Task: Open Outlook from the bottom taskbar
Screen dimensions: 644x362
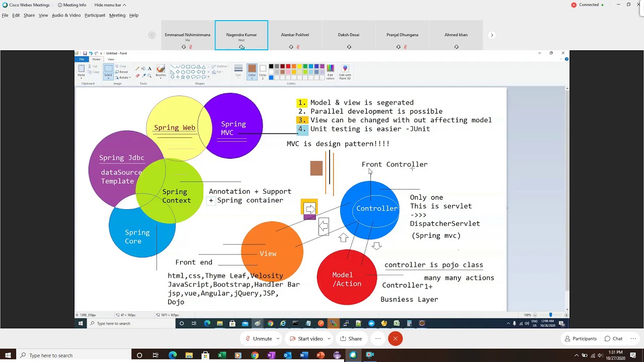Action: (287, 355)
